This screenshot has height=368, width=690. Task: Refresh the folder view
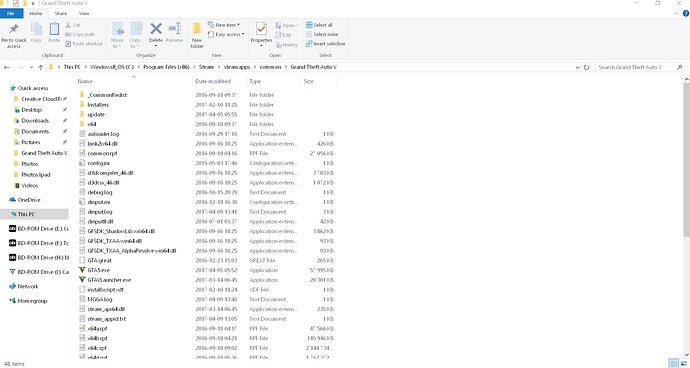point(586,67)
